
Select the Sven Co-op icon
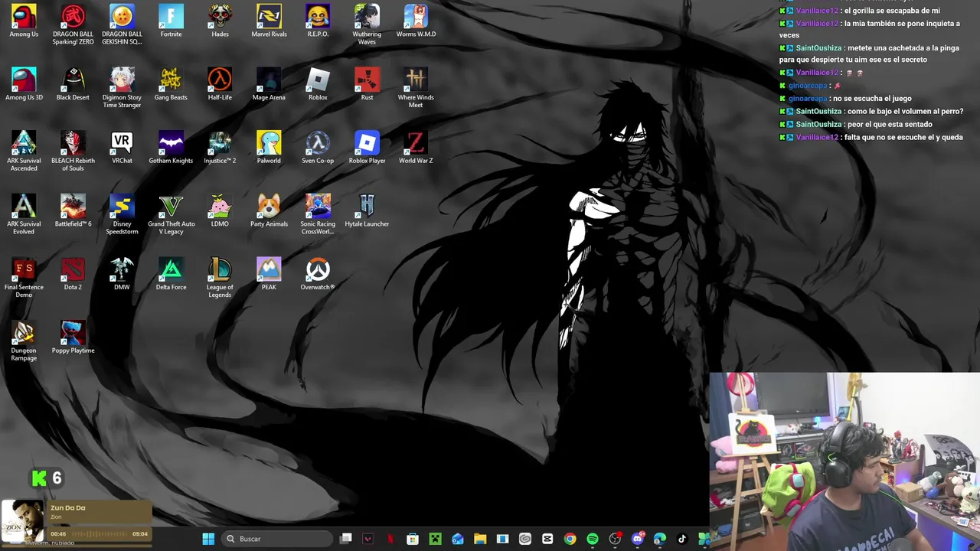click(x=318, y=148)
